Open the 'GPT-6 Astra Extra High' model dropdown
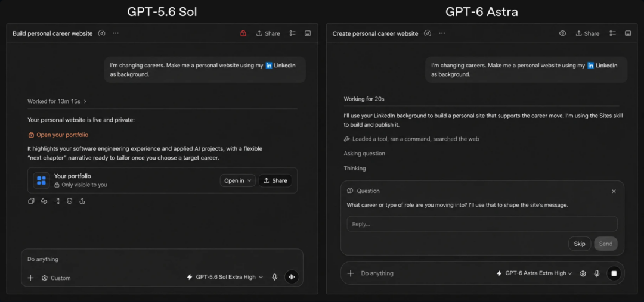644x302 pixels. click(x=534, y=273)
